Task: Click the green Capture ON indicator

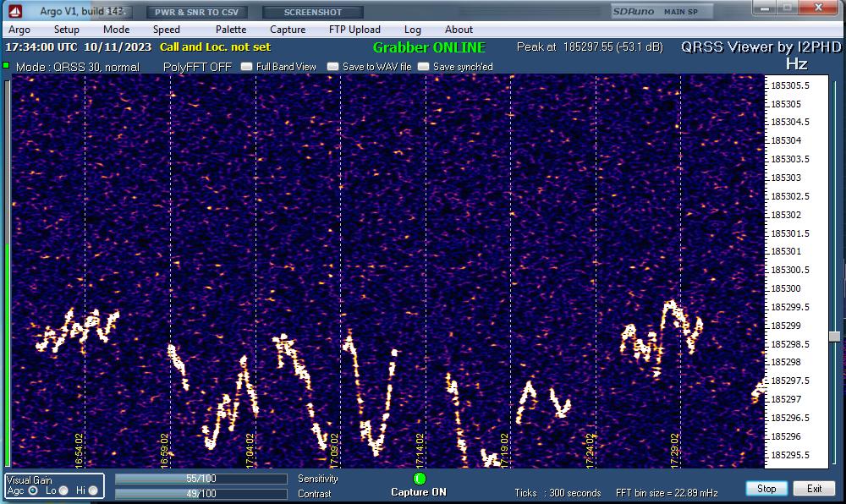Action: 420,479
